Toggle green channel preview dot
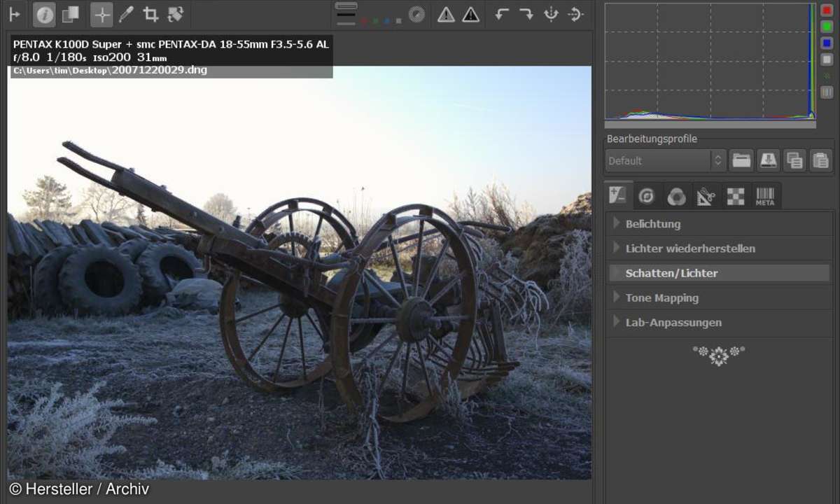Viewport: 840px width, 504px height. pyautogui.click(x=376, y=22)
